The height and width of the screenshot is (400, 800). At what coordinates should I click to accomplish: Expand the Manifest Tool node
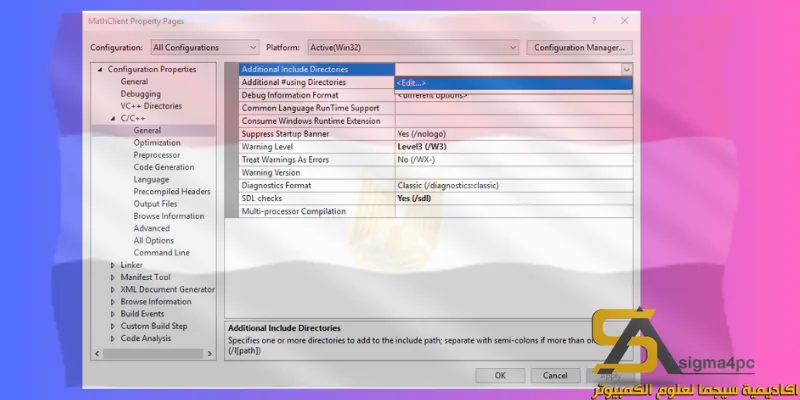[113, 277]
